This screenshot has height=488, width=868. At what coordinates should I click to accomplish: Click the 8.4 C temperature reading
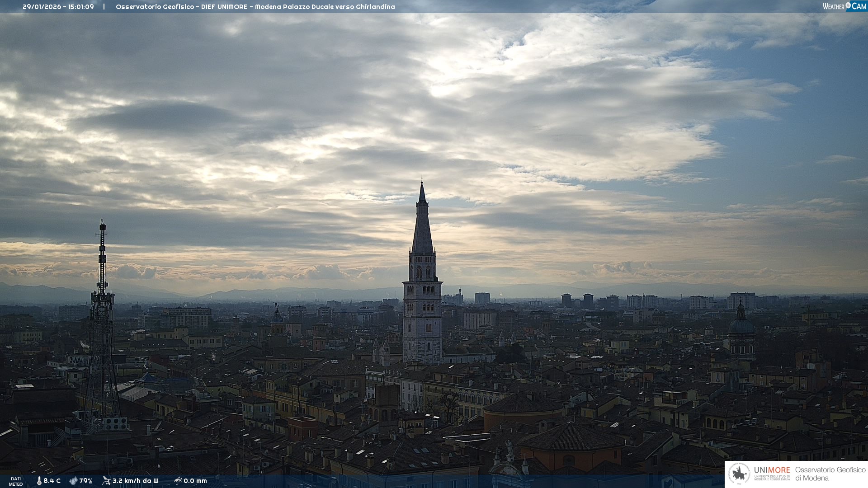click(52, 481)
